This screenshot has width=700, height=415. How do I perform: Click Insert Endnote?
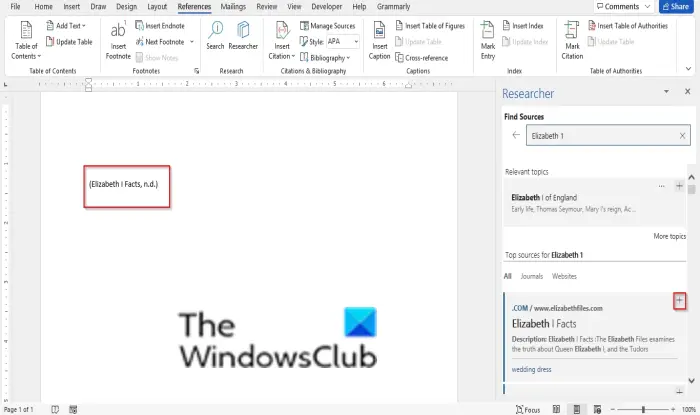point(160,25)
